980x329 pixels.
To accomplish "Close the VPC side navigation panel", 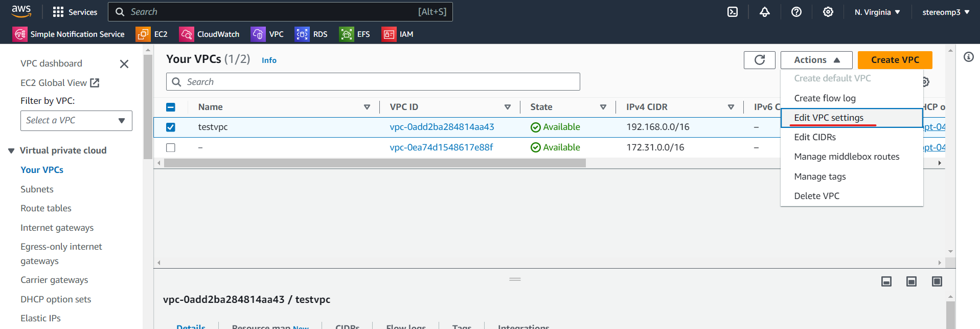I will pyautogui.click(x=124, y=64).
